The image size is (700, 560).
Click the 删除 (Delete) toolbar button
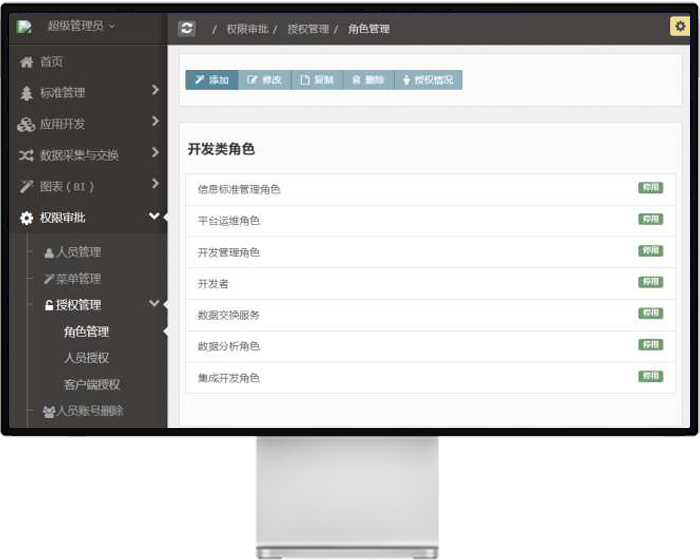click(367, 80)
